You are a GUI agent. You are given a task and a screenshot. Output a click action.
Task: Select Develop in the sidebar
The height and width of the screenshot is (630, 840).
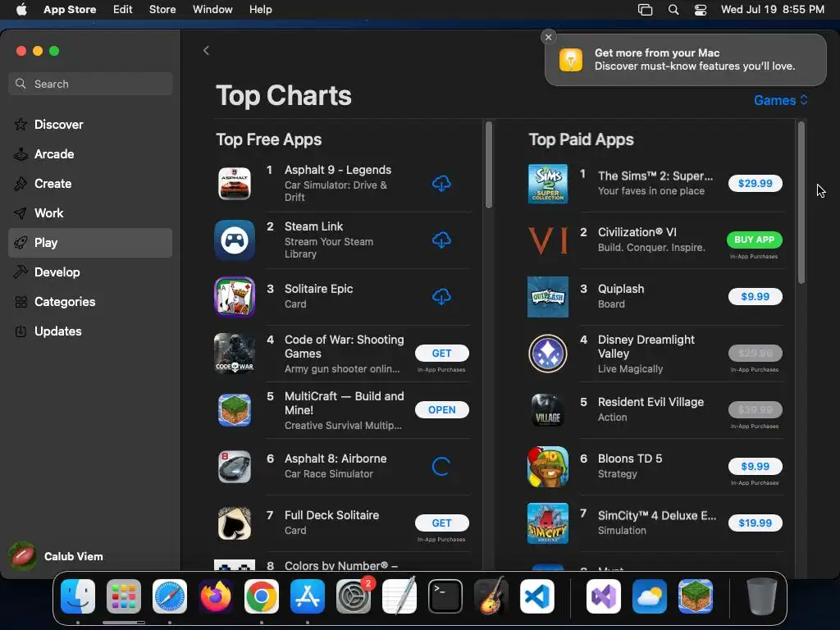click(90, 272)
